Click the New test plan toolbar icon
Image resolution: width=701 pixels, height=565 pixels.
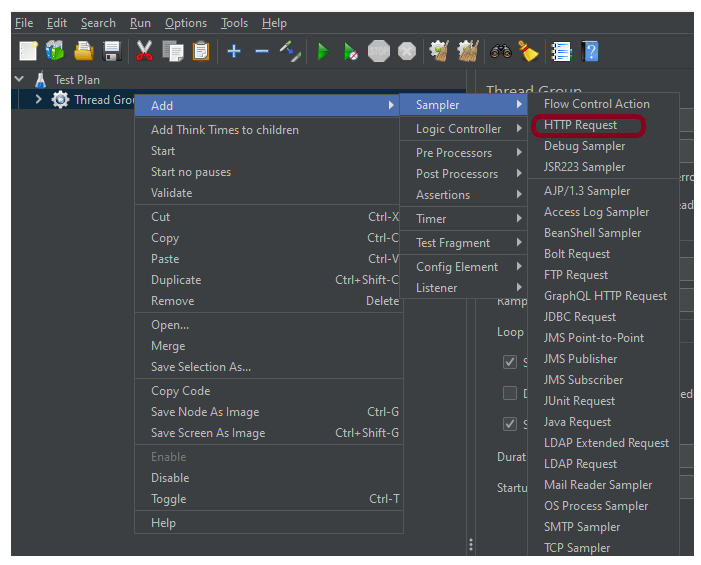(28, 51)
